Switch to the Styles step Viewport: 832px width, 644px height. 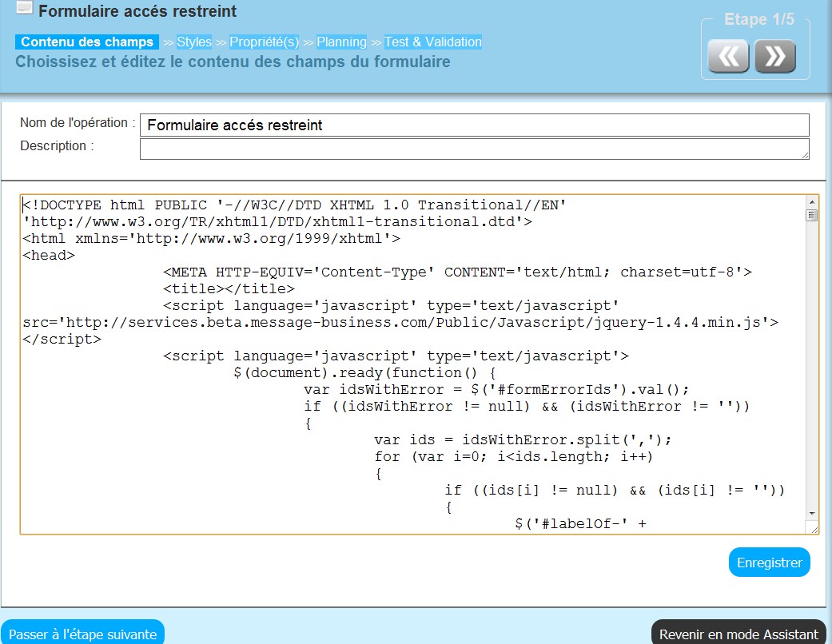click(x=194, y=42)
